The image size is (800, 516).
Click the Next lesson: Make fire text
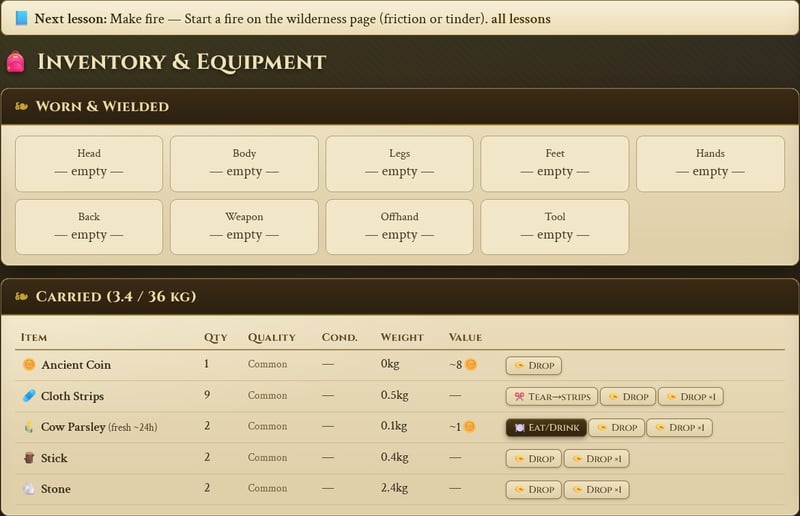[x=99, y=19]
